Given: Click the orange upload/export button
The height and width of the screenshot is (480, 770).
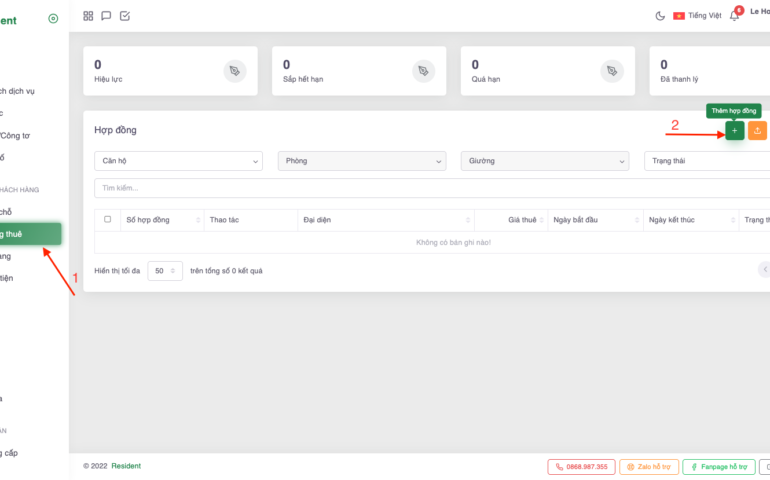Looking at the screenshot, I should click(x=757, y=131).
